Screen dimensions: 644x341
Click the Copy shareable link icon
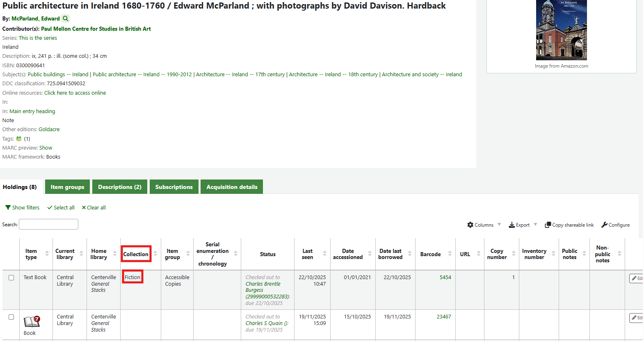pos(548,225)
